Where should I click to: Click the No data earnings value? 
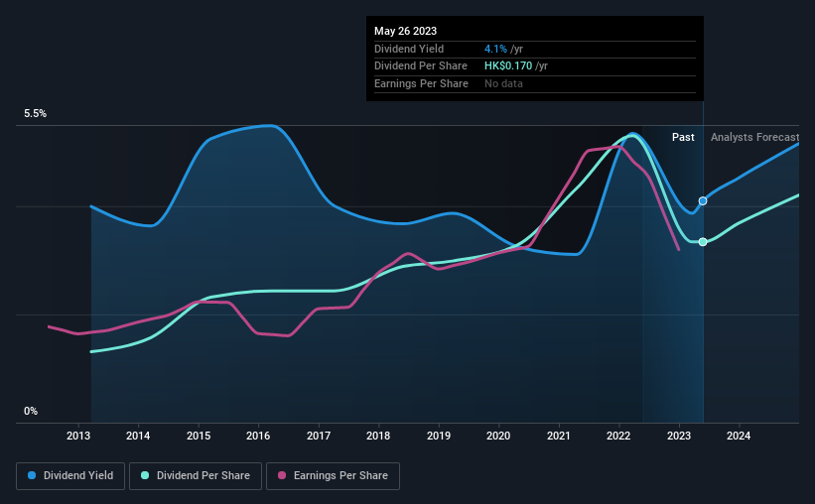tap(503, 83)
